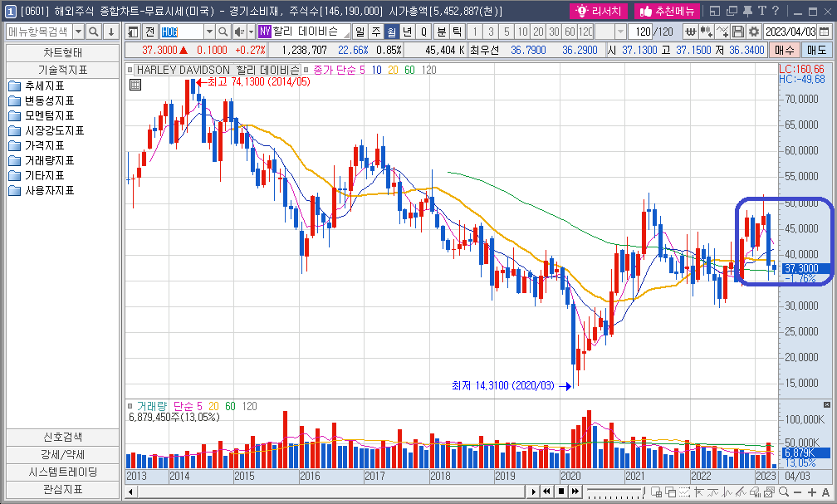This screenshot has height=504, width=837.
Task: Open the calendar icon beside 2023/04/03
Action: point(825,32)
